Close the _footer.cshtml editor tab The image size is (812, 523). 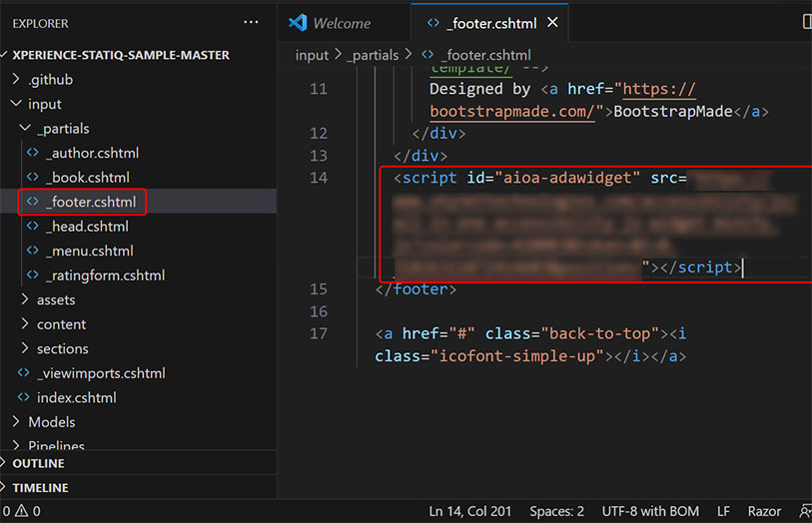coord(552,22)
